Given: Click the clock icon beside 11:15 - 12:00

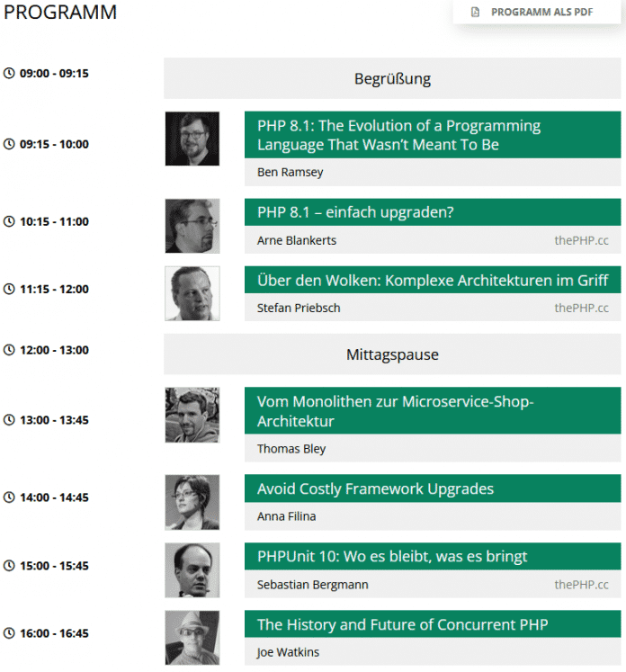Looking at the screenshot, I should 10,289.
